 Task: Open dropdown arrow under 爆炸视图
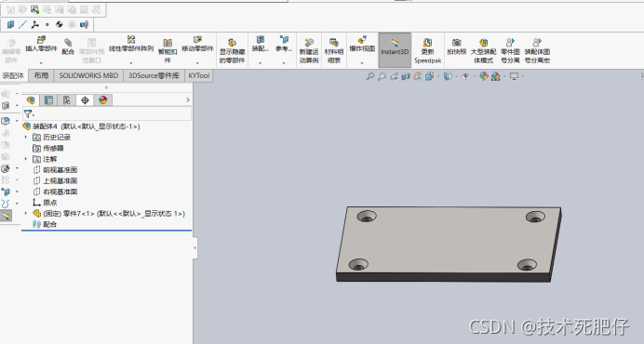click(x=362, y=63)
